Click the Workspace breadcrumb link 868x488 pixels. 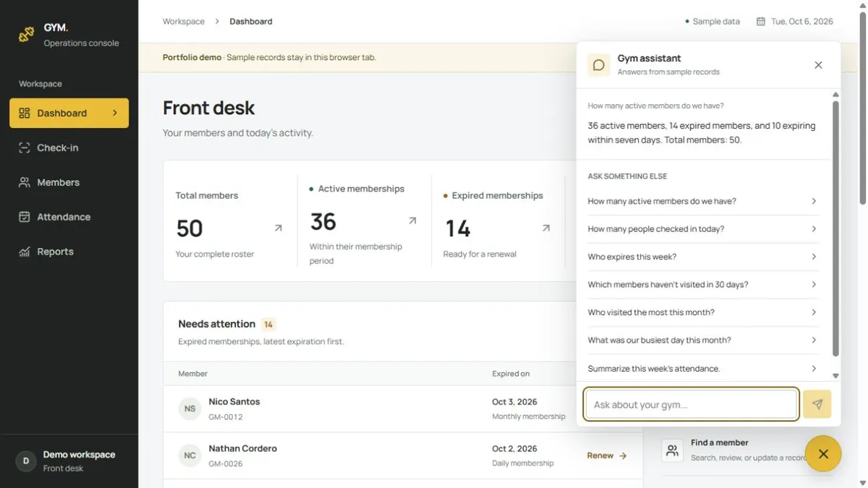pos(184,22)
